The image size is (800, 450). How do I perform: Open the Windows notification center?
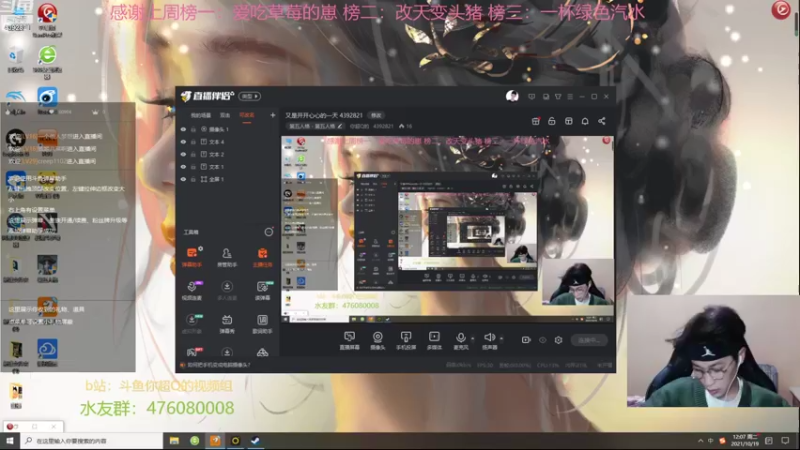[785, 441]
